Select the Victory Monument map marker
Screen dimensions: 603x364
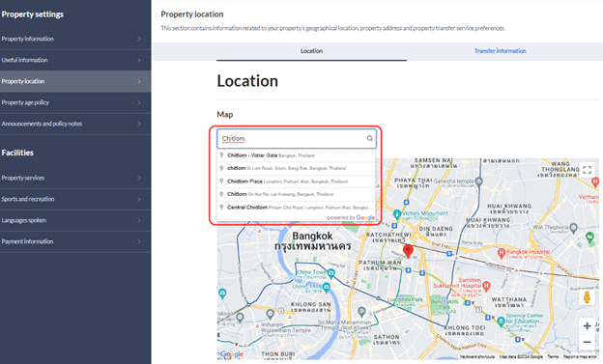click(397, 214)
